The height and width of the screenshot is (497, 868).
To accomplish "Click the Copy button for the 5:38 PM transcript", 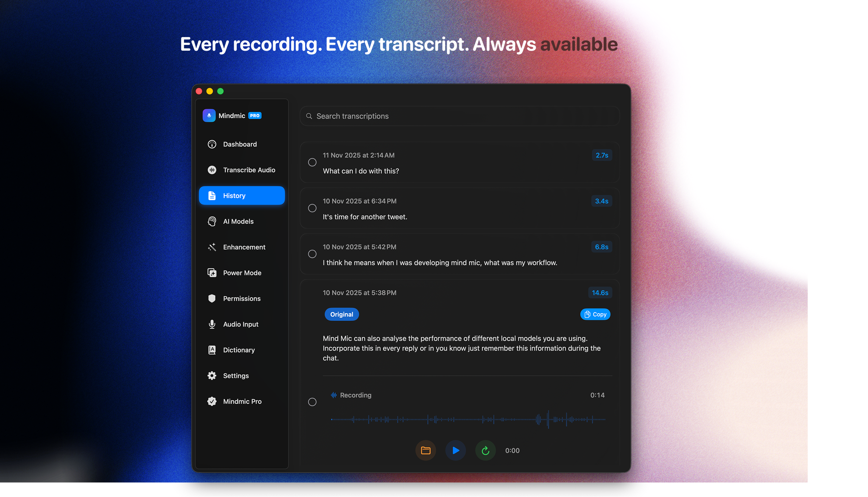I will tap(595, 314).
